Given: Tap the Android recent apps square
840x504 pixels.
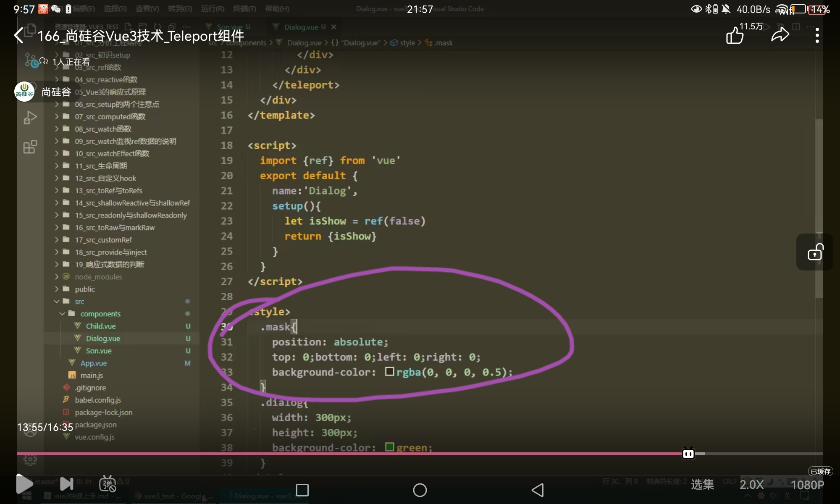Looking at the screenshot, I should [x=302, y=490].
